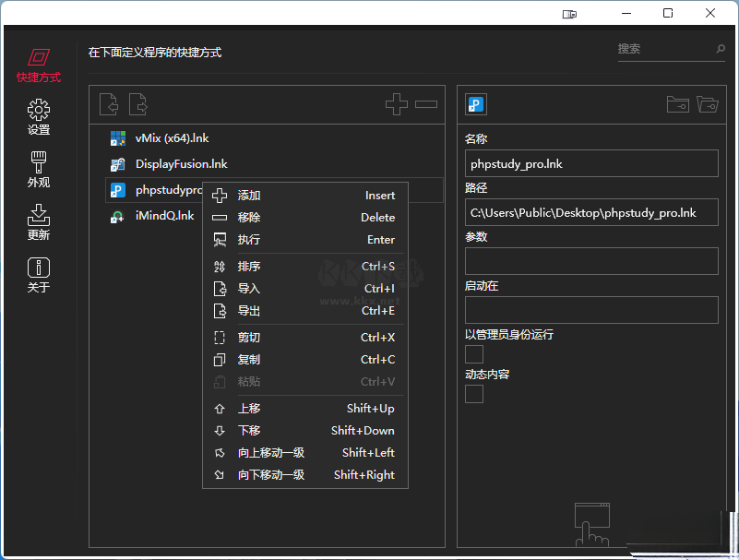Click the open folder location icon

coord(708,104)
